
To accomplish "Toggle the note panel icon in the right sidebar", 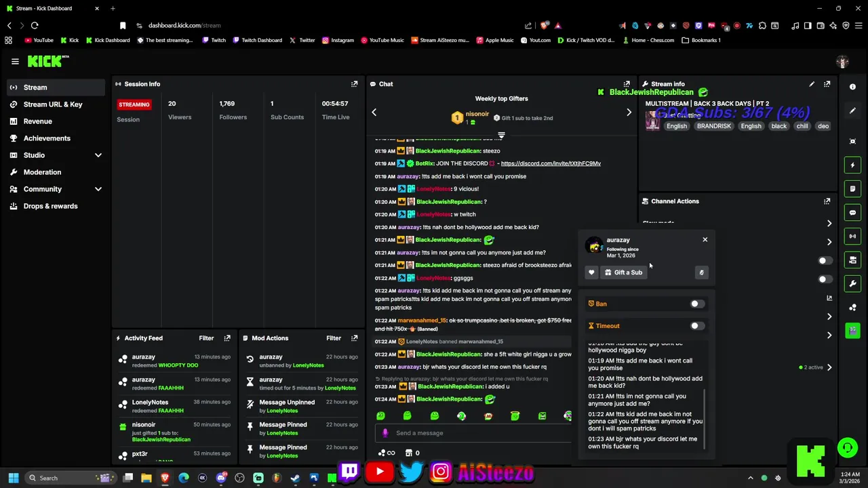I will click(x=852, y=188).
